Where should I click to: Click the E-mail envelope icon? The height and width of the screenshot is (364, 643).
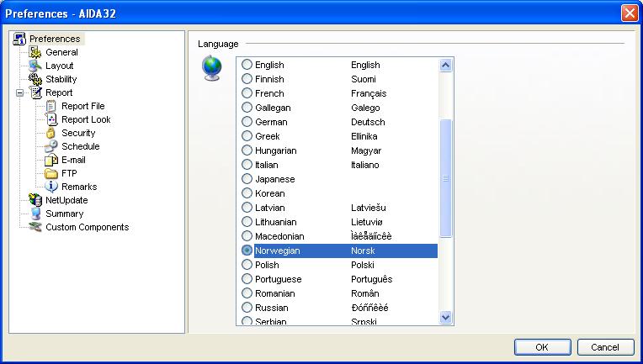click(x=51, y=160)
